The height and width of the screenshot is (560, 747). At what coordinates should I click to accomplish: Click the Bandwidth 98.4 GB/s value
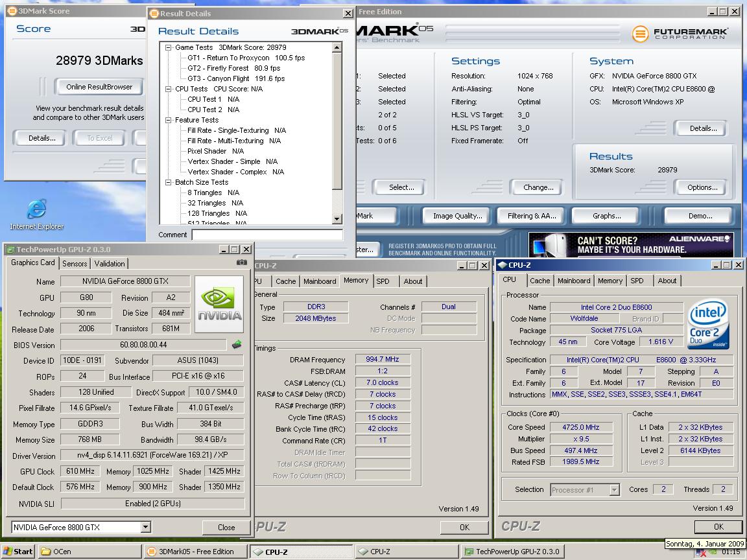[211, 439]
